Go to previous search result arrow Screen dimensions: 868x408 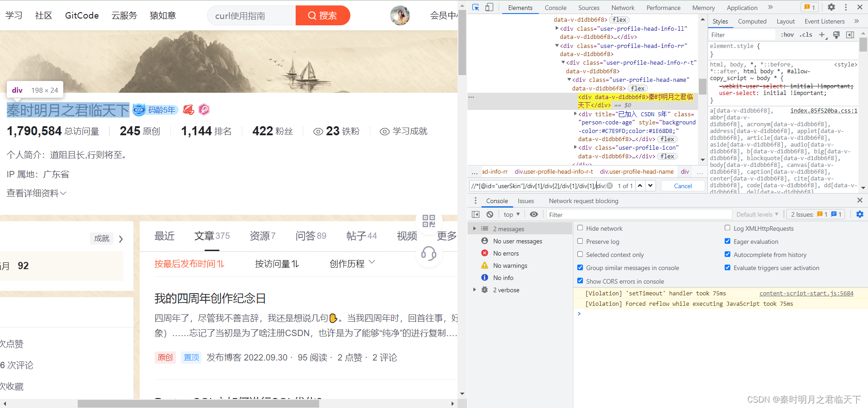640,185
